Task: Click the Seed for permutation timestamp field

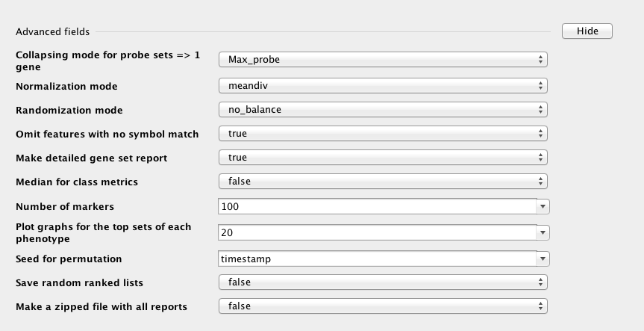Action: tap(377, 259)
